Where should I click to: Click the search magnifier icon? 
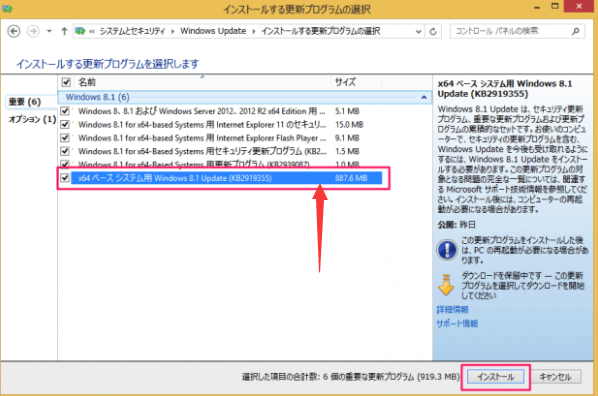click(x=575, y=31)
